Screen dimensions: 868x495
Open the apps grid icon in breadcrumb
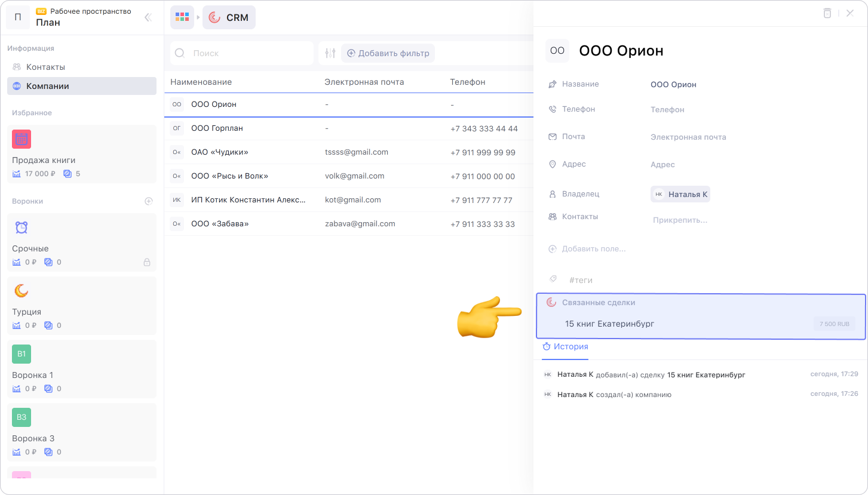pos(182,17)
